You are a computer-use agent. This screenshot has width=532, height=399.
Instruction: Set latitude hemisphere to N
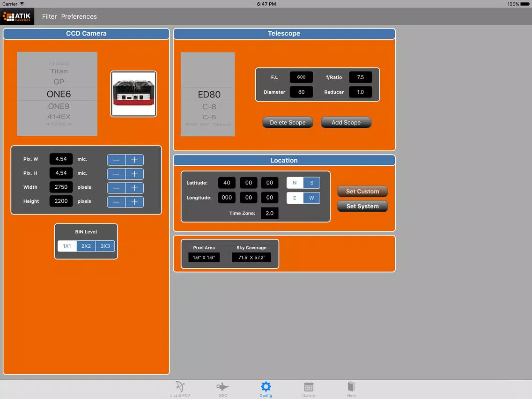pos(295,183)
